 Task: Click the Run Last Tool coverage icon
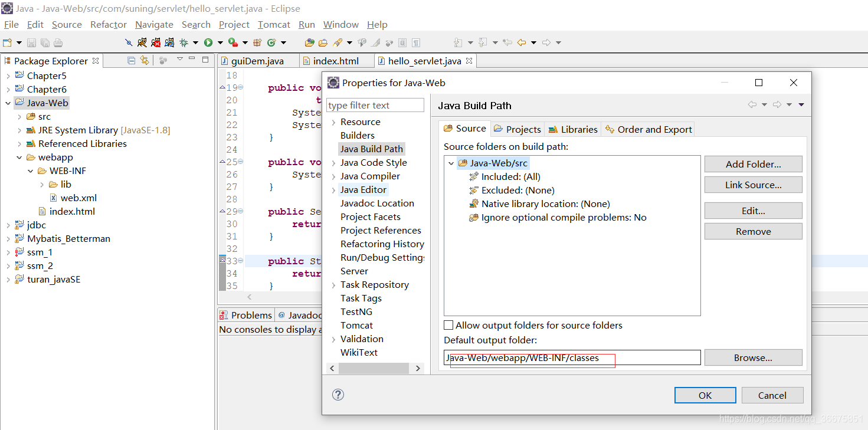pyautogui.click(x=232, y=42)
